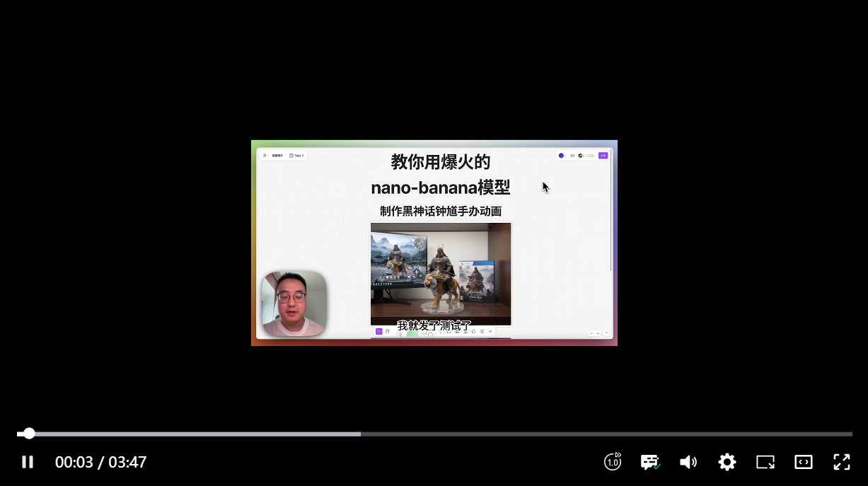
Task: Click the Zhong Kui figurine image in video
Action: tap(441, 274)
